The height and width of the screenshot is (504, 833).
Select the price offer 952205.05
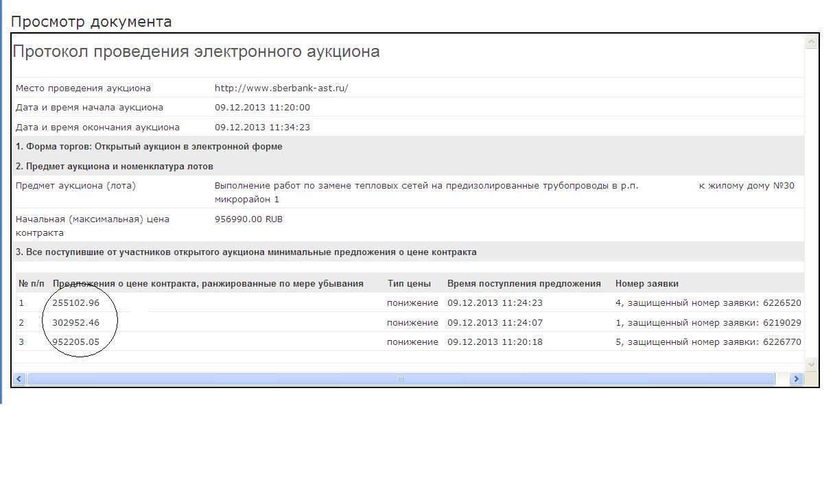pyautogui.click(x=75, y=341)
